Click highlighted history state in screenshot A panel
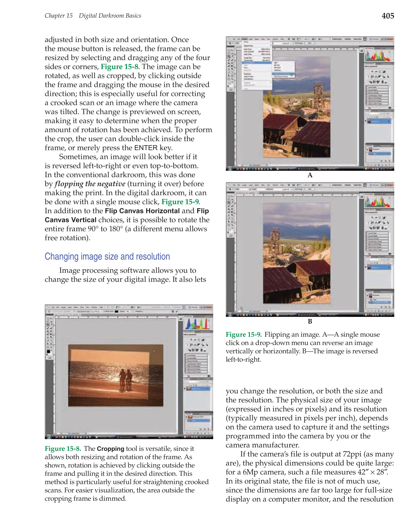Screen dimensions: 414x532 click(380, 154)
